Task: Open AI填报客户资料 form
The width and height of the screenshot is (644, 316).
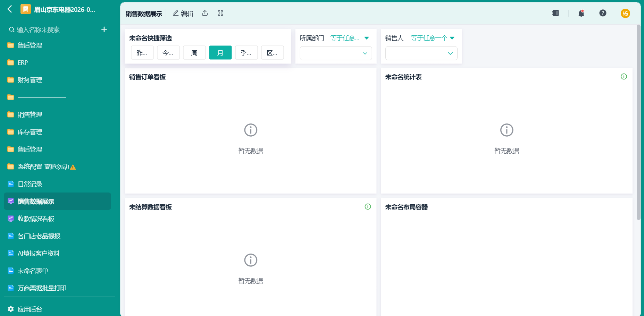Action: pyautogui.click(x=57, y=253)
